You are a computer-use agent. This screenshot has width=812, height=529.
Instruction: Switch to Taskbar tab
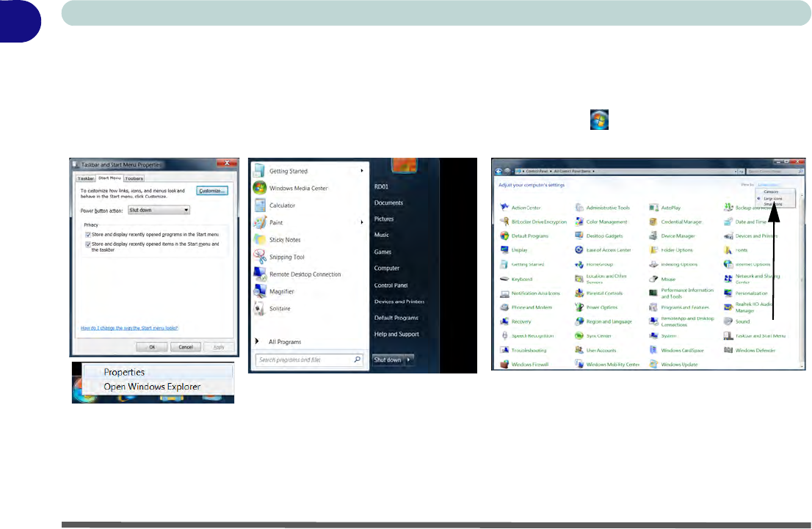86,178
